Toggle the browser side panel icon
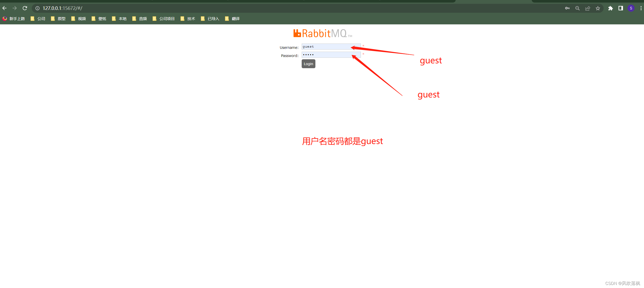 (x=621, y=8)
